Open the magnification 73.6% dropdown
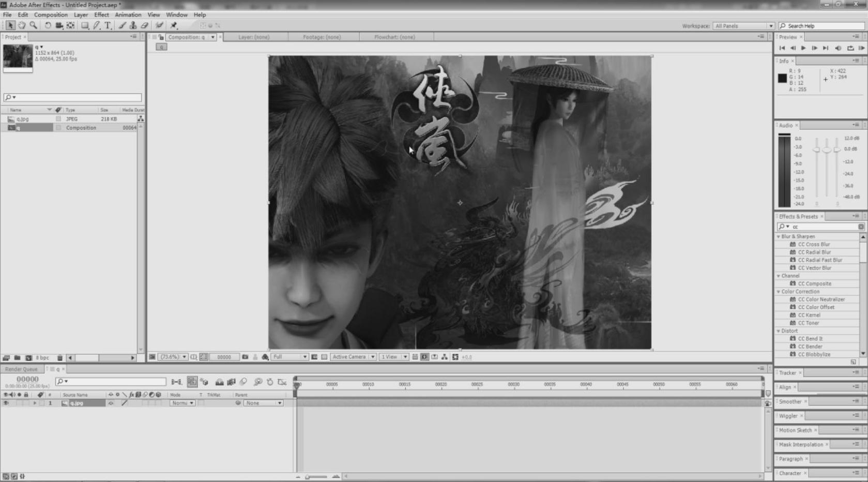Viewport: 868px width, 482px height. [x=173, y=357]
